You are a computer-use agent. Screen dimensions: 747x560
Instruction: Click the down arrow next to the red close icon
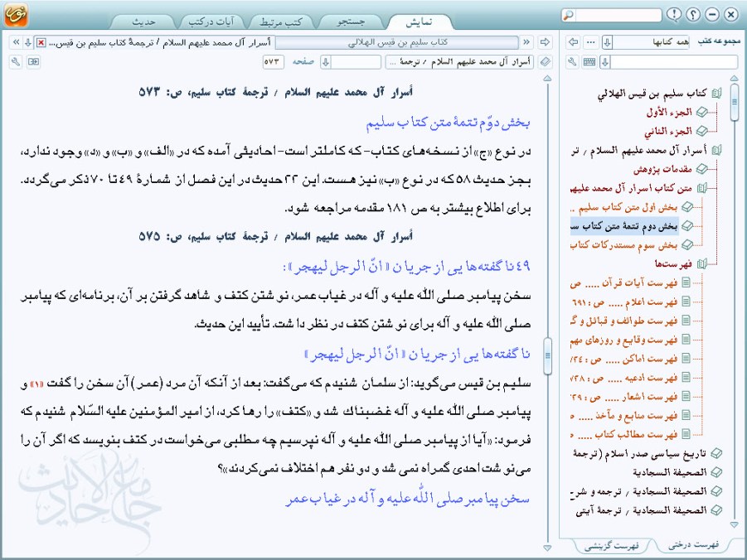[28, 42]
